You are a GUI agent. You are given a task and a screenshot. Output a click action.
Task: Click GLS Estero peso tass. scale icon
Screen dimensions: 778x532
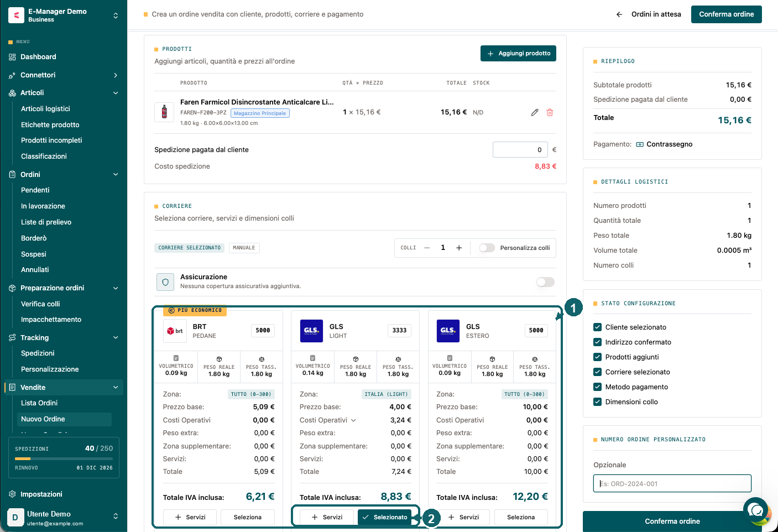tap(535, 359)
